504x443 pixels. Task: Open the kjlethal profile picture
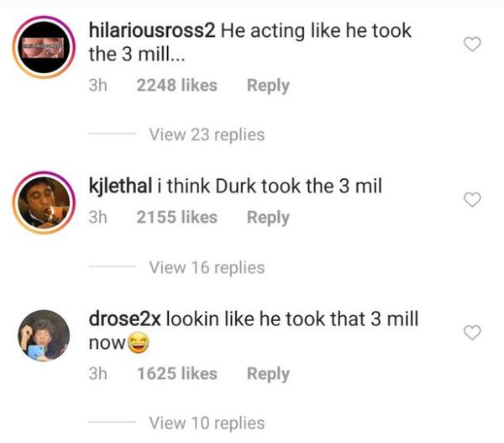point(44,203)
